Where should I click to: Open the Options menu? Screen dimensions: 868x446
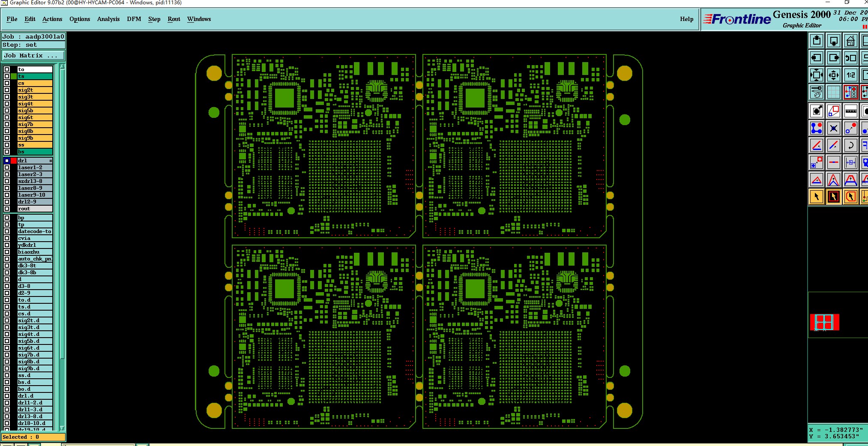coord(80,19)
